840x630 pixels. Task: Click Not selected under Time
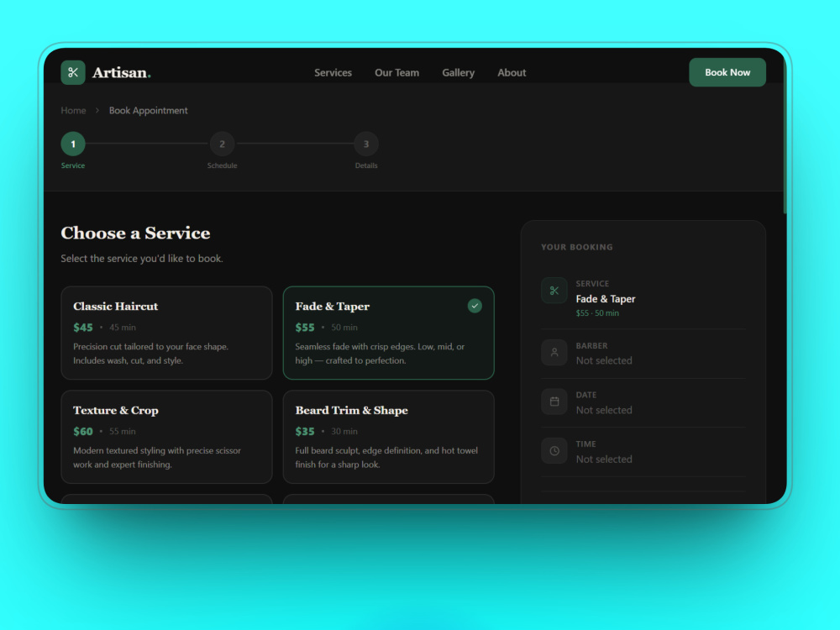pyautogui.click(x=604, y=459)
